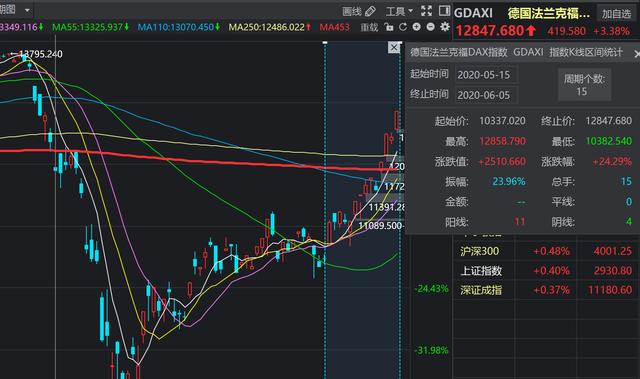Toggle fullscreen chart view icon
The width and height of the screenshot is (640, 379).
[x=427, y=11]
